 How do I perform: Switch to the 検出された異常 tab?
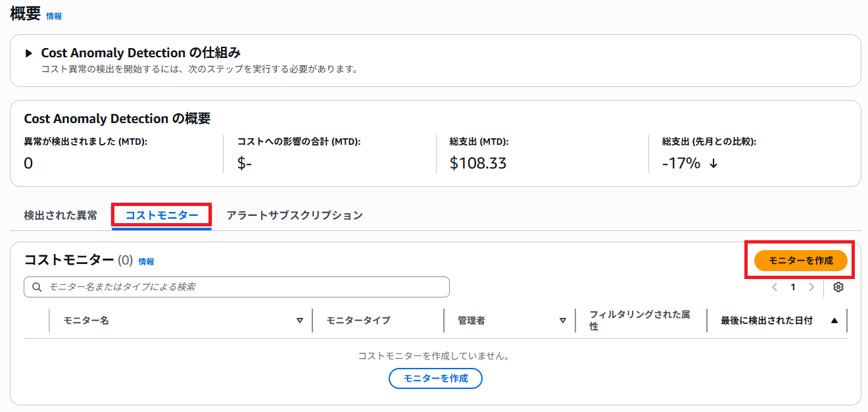tap(60, 215)
